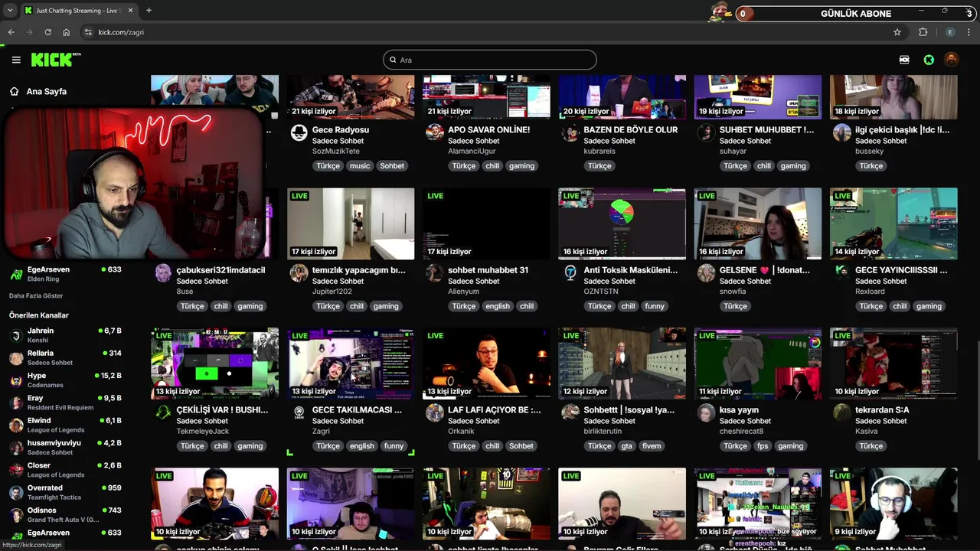Open new browser tab

click(x=149, y=11)
